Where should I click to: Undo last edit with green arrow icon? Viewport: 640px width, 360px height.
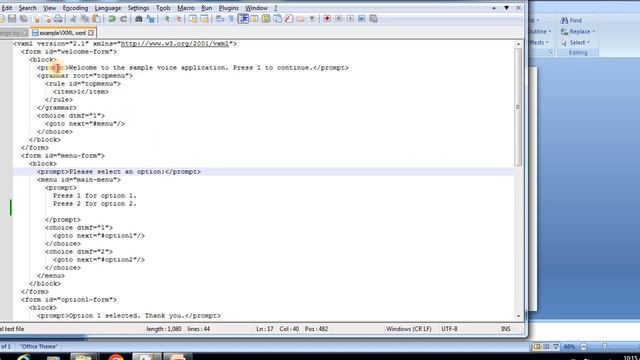tap(112, 19)
